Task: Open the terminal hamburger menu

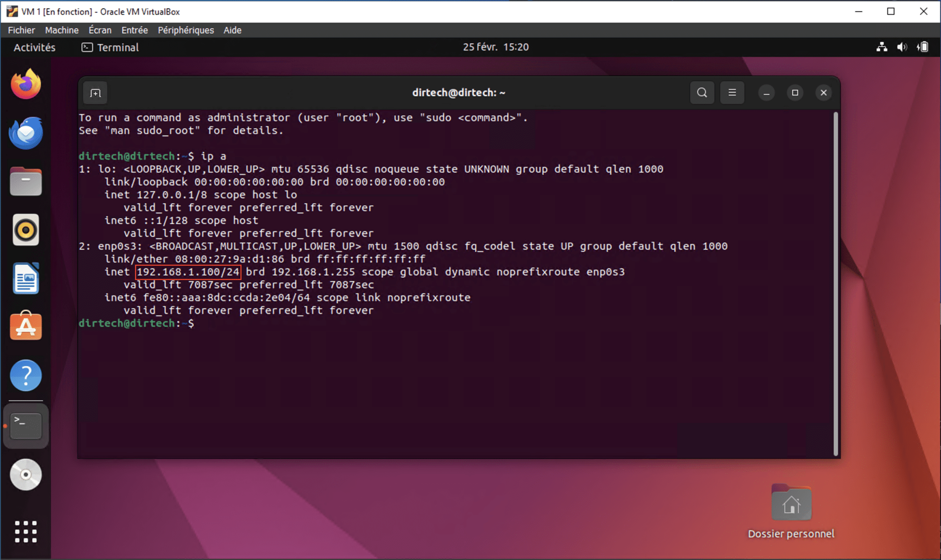Action: (x=732, y=92)
